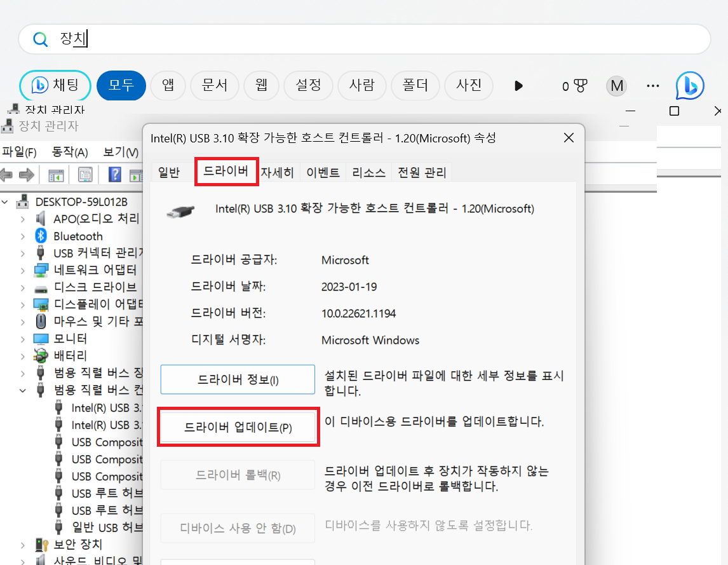Expand the 모니터 category

pos(22,339)
